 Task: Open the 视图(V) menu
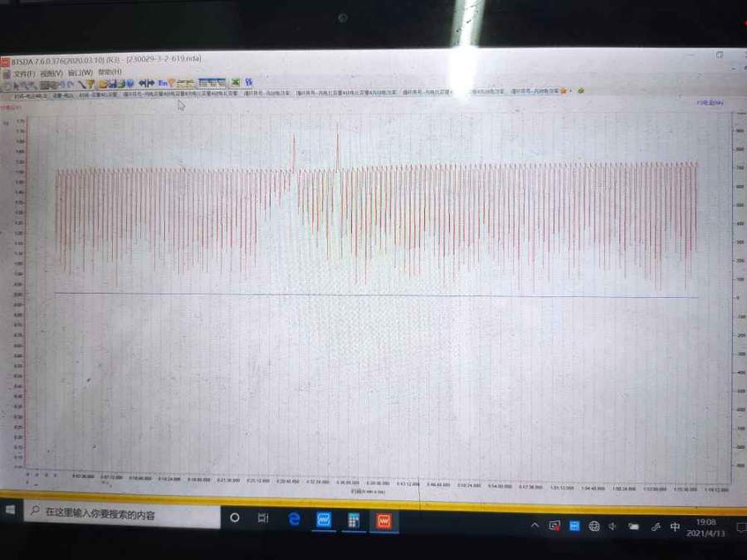point(51,73)
